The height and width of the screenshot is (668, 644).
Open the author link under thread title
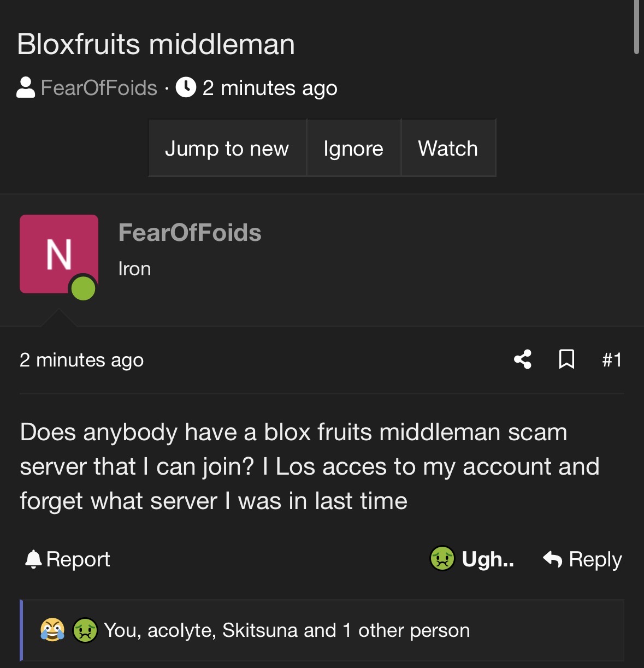[x=99, y=87]
